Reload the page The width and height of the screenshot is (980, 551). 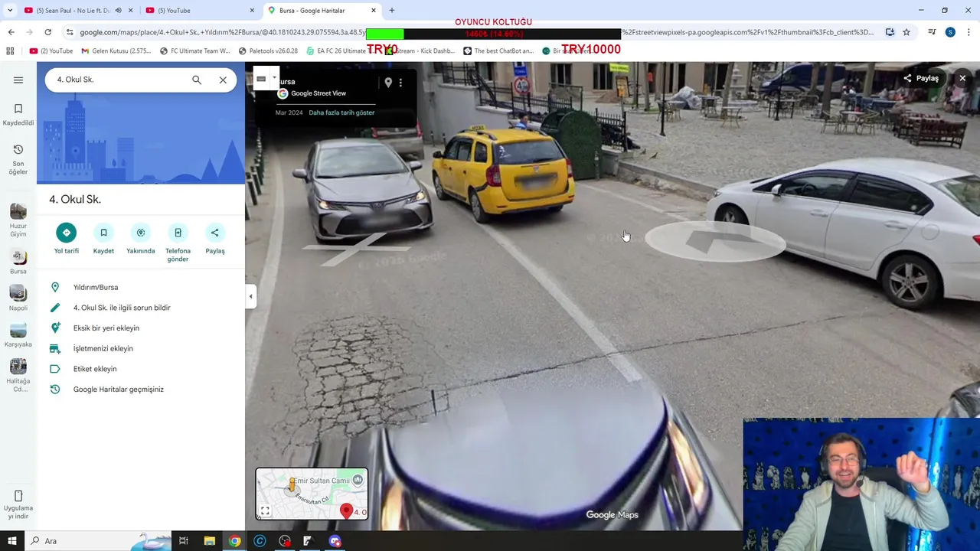[47, 32]
